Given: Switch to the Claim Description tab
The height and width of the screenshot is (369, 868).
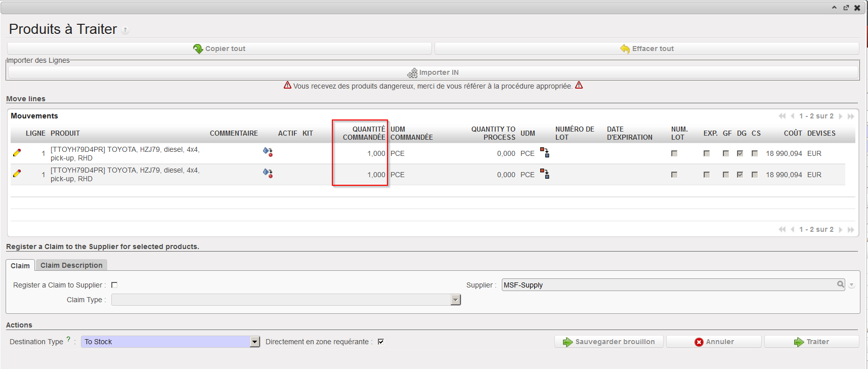Looking at the screenshot, I should click(x=71, y=265).
